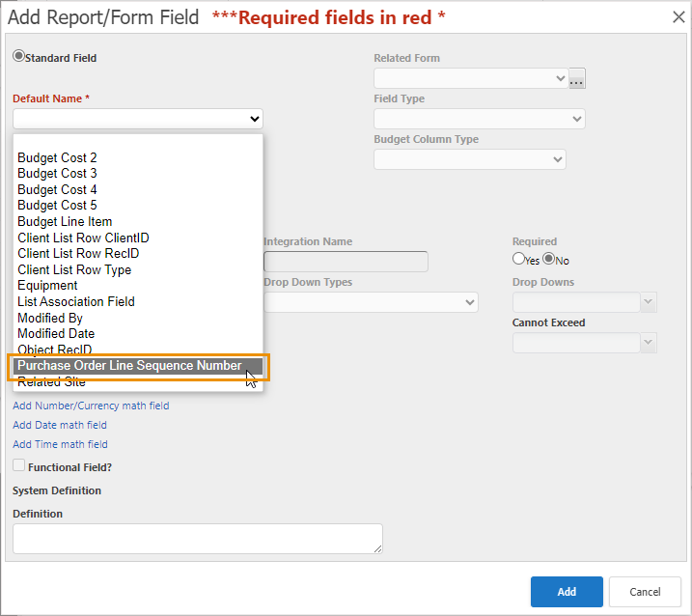Select the Standard Field radio button
Image resolution: width=692 pixels, height=616 pixels.
[x=18, y=56]
